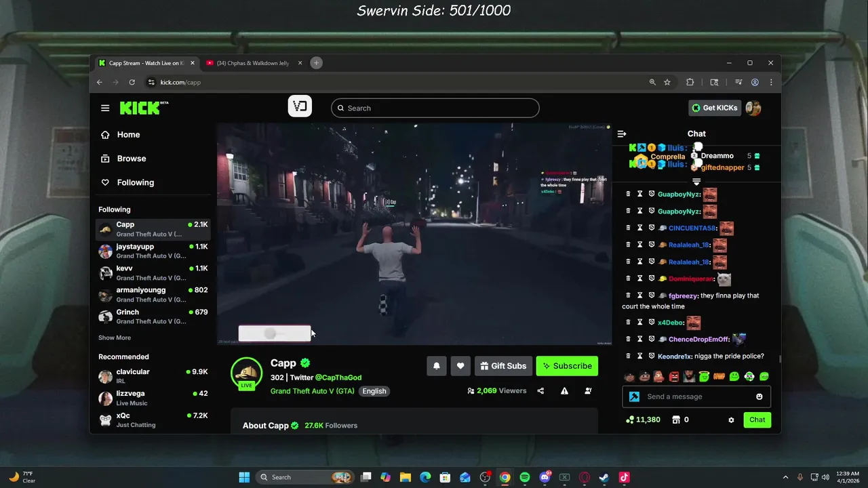Open the VOD clips icon button
868x488 pixels.
[300, 106]
